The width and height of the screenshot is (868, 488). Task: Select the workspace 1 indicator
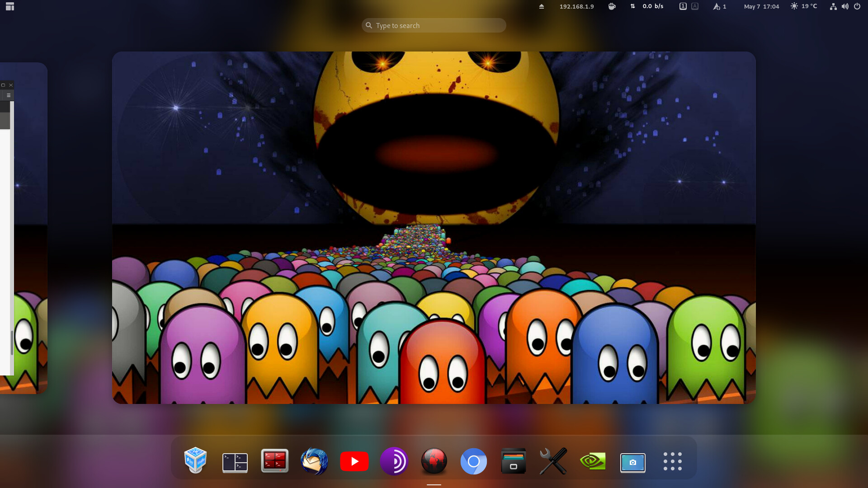click(x=683, y=6)
